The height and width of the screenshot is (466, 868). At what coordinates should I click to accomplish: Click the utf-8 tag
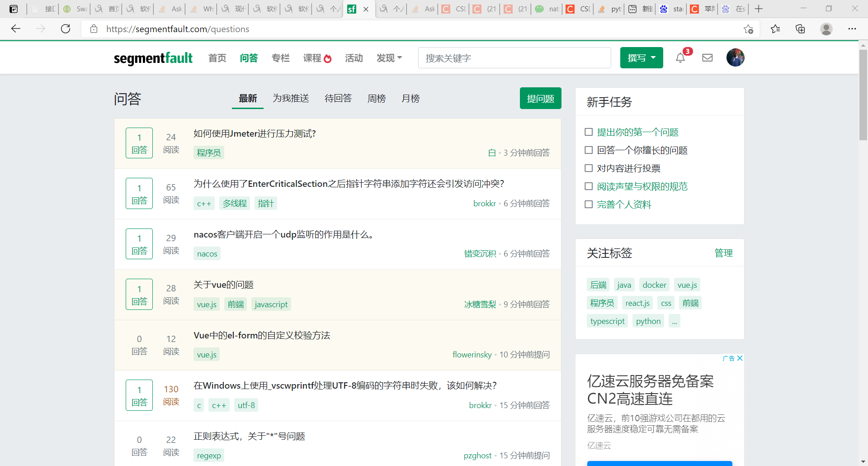[246, 405]
